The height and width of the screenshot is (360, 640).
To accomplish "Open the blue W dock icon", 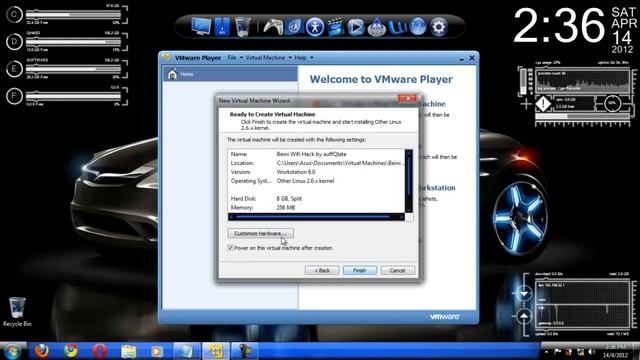I will [397, 27].
